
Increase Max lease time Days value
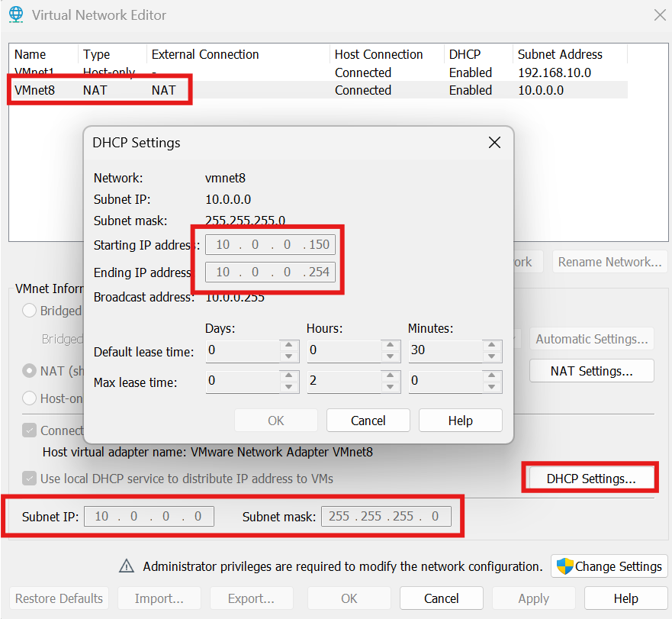click(289, 376)
